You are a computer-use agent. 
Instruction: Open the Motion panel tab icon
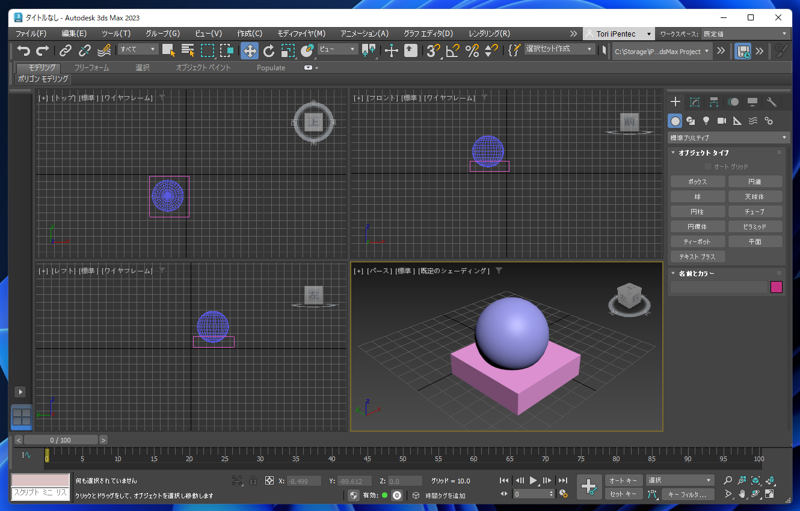pos(733,102)
